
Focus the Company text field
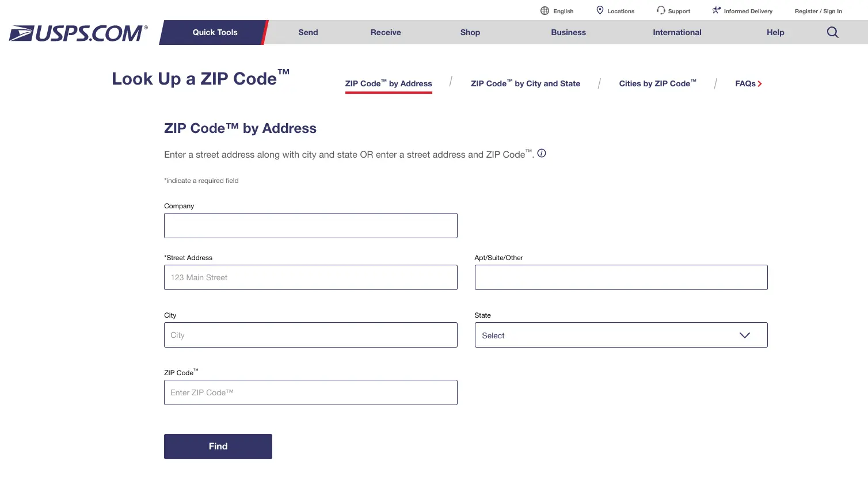click(310, 226)
